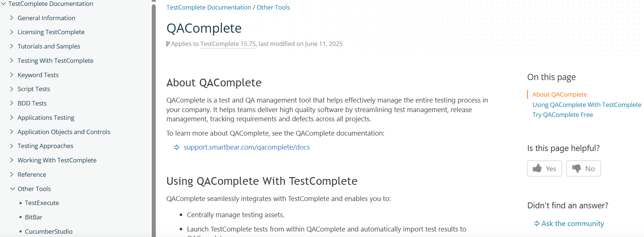Select the BitBar tree item

33,217
